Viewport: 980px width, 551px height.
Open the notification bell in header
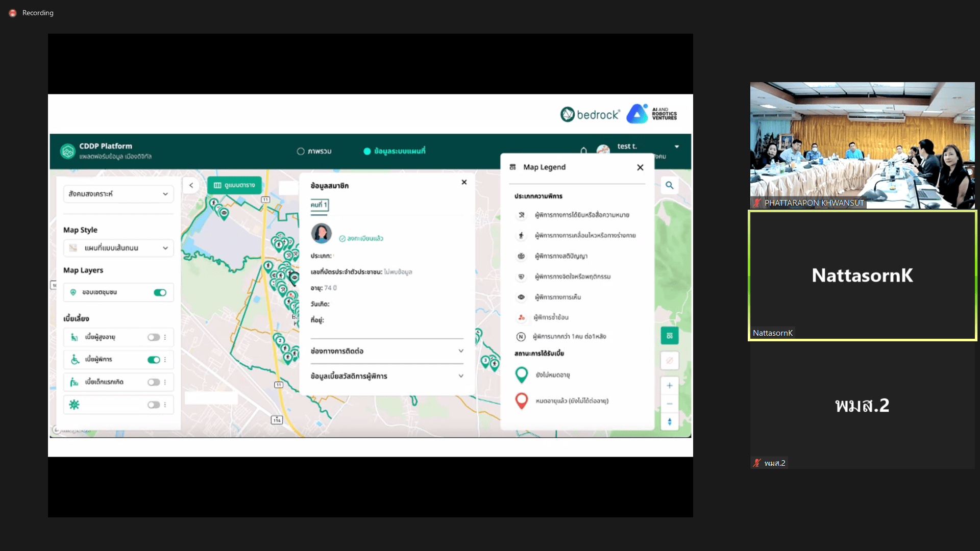[x=583, y=150]
